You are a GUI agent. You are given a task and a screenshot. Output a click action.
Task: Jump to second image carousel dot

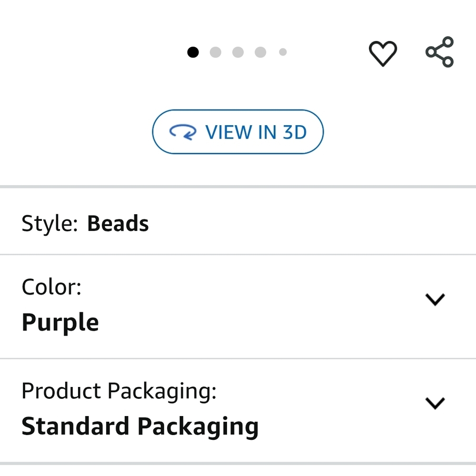click(x=216, y=52)
